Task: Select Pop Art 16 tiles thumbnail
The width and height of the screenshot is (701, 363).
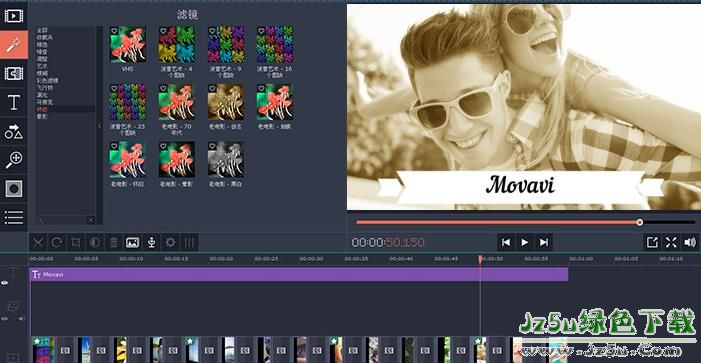Action: pyautogui.click(x=275, y=44)
